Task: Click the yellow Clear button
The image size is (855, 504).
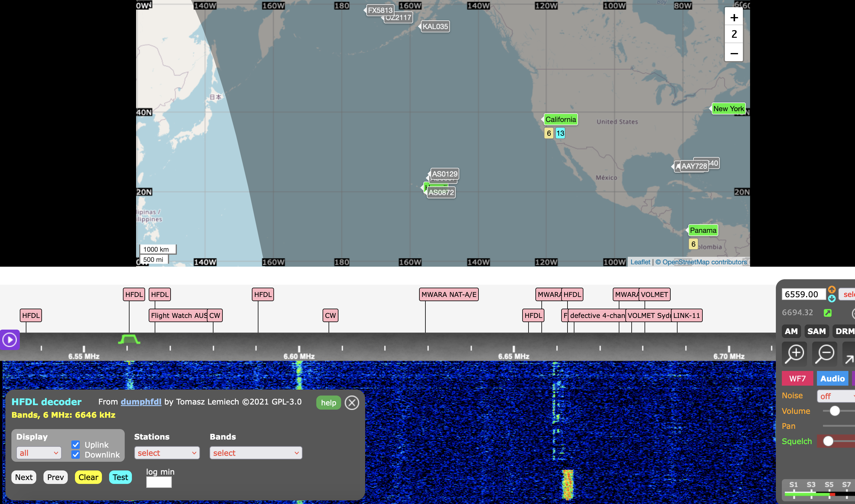Action: [88, 477]
